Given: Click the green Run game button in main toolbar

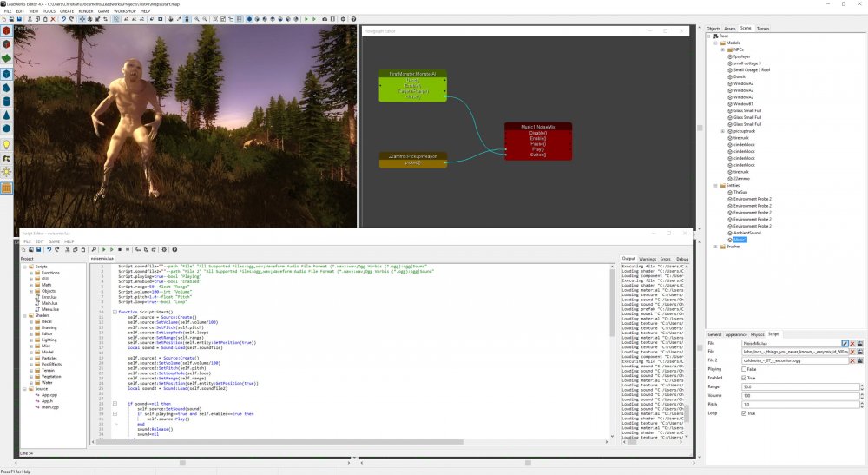Looking at the screenshot, I should pos(306,18).
